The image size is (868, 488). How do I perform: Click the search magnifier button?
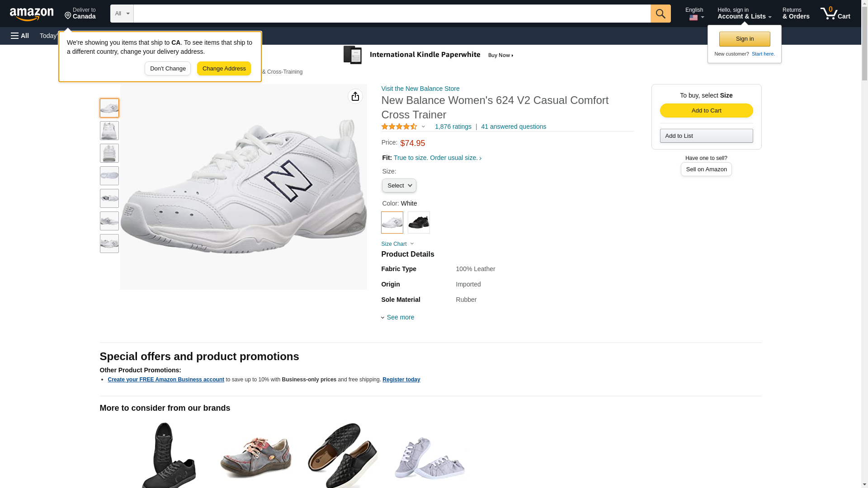[x=660, y=14]
